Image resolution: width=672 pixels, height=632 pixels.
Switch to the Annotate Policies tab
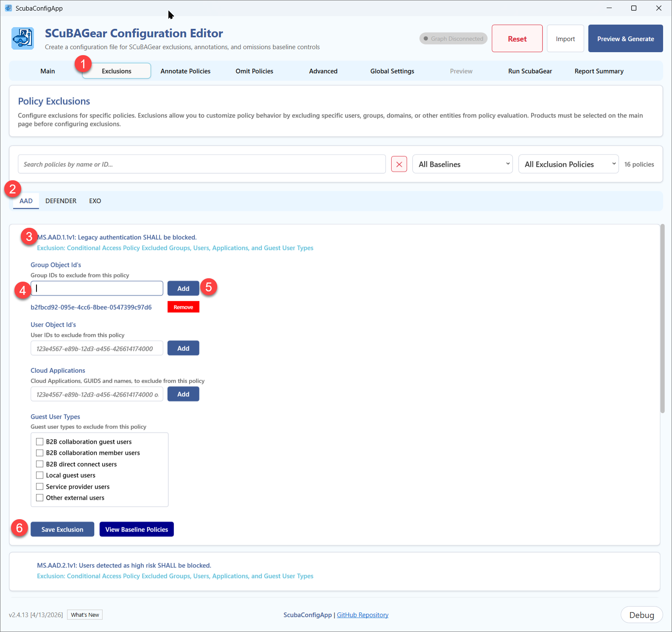[x=185, y=71]
